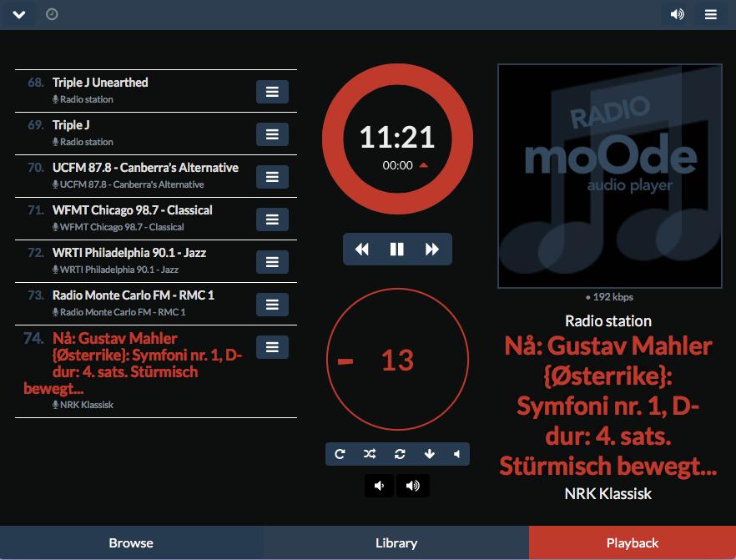
Task: Switch to Playback tab
Action: (x=633, y=543)
